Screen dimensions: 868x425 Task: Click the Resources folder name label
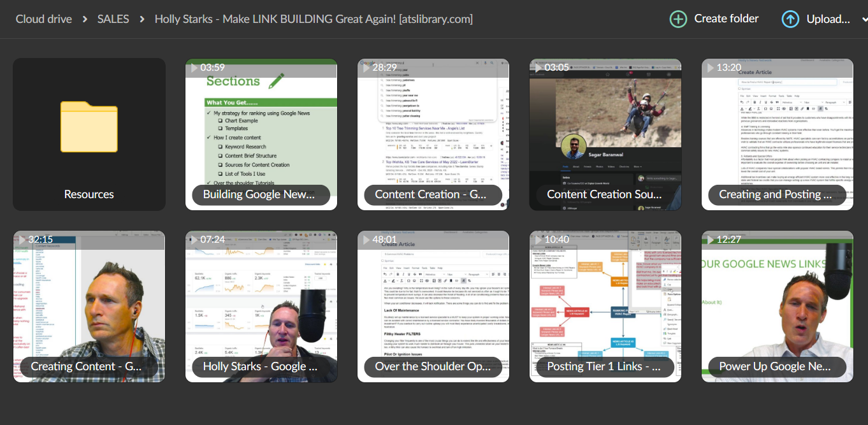point(89,194)
